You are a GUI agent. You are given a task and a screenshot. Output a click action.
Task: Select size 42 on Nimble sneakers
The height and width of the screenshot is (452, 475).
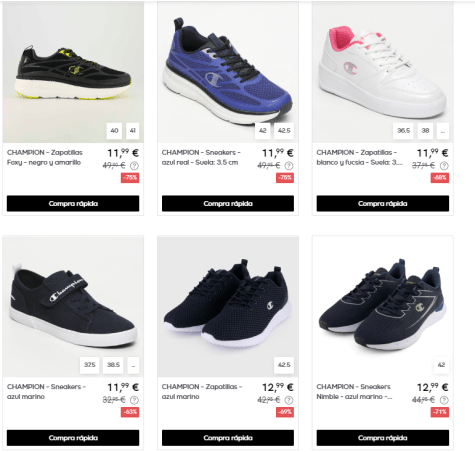[441, 365]
